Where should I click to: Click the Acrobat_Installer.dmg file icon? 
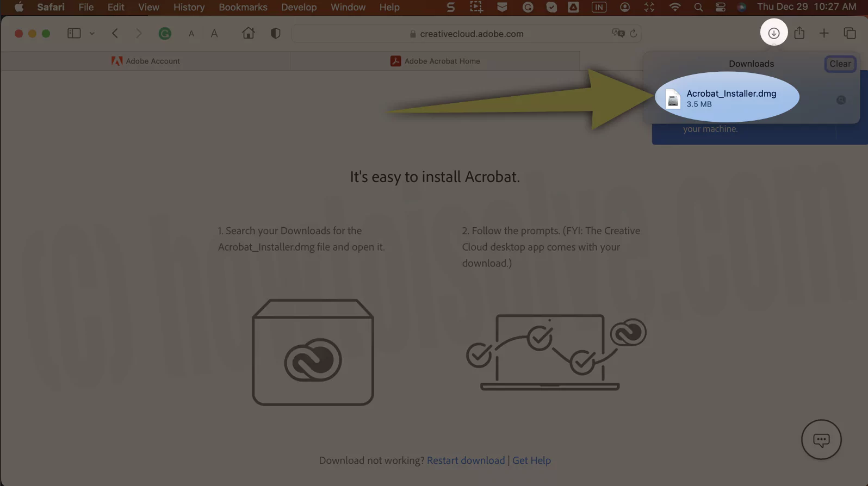coord(673,99)
